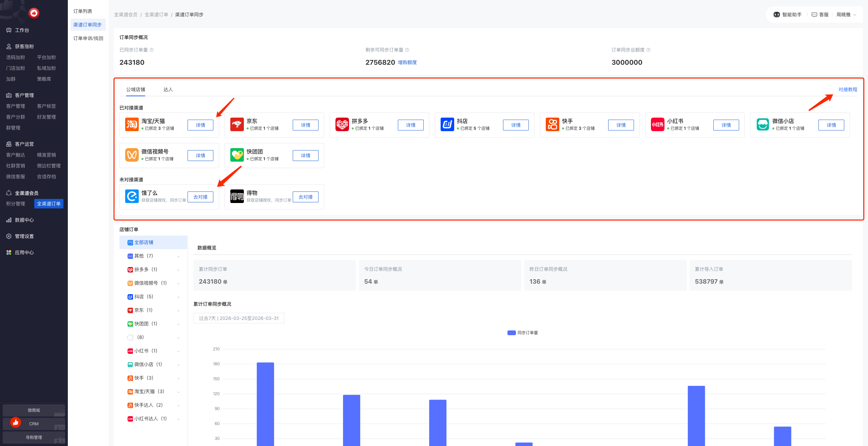The image size is (868, 446).
Task: Click the Xiaohongshu channel logo
Action: click(x=657, y=124)
